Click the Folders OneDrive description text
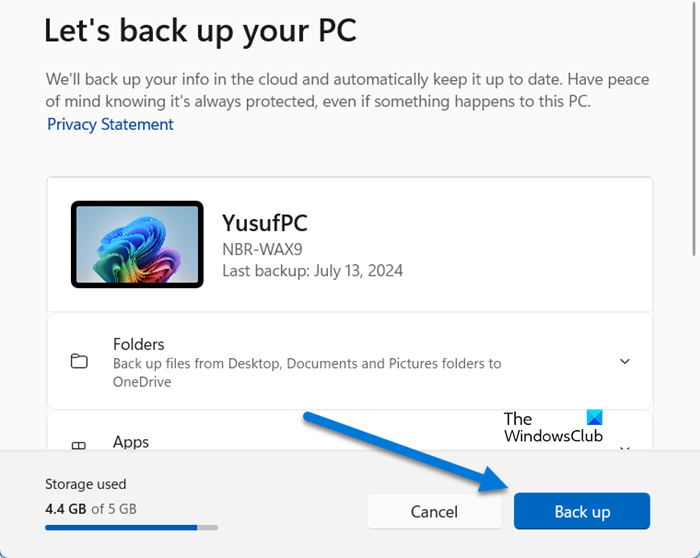The height and width of the screenshot is (558, 700). pos(307,372)
